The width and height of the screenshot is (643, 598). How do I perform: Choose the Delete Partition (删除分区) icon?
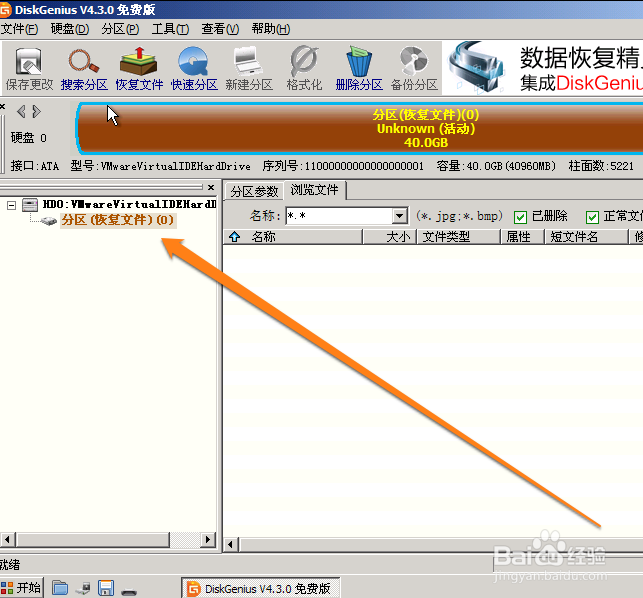click(359, 68)
